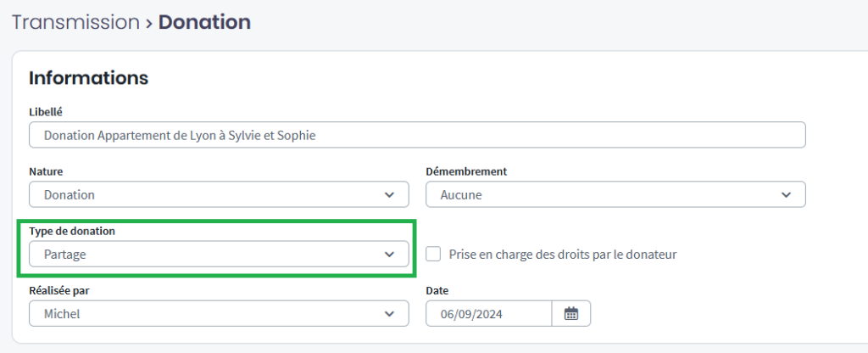Click the 'Type de donation' field label
This screenshot has height=353, width=868.
click(x=73, y=231)
